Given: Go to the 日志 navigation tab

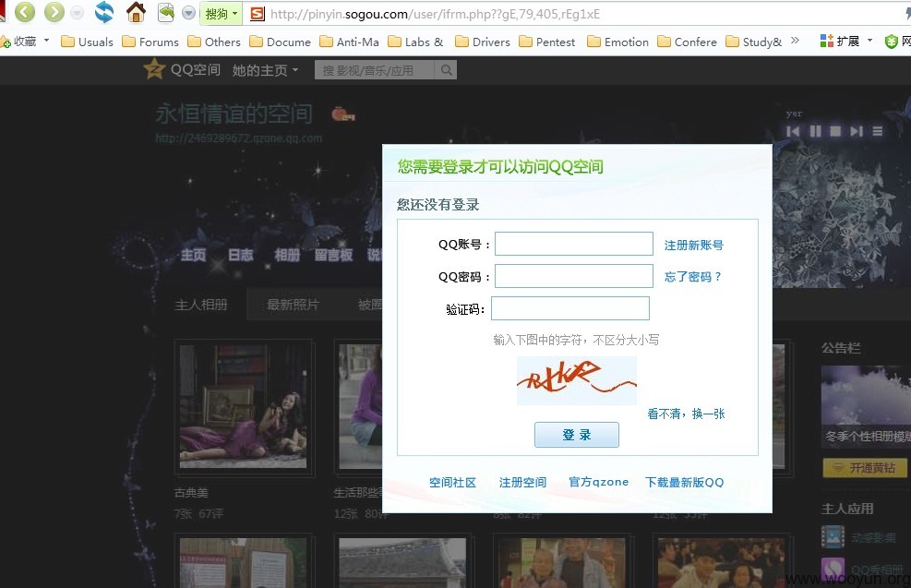Looking at the screenshot, I should coord(241,255).
